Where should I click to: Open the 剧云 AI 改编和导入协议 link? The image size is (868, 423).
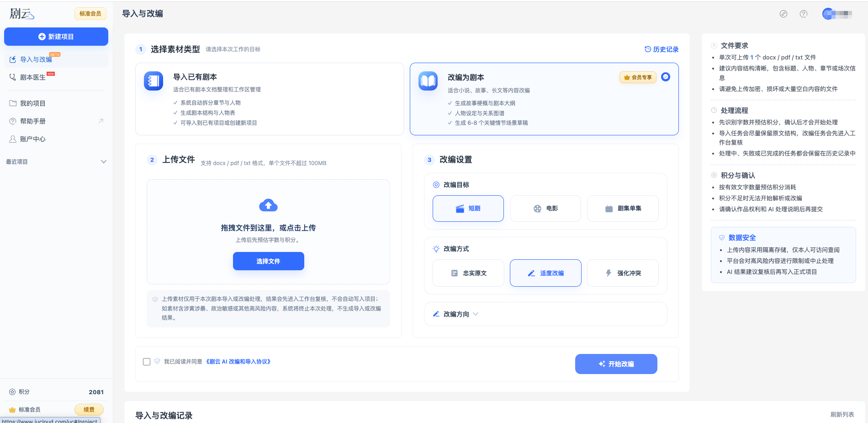point(238,362)
